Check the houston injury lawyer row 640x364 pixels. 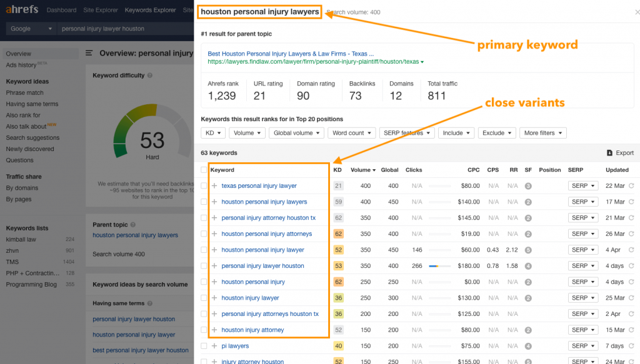204,298
